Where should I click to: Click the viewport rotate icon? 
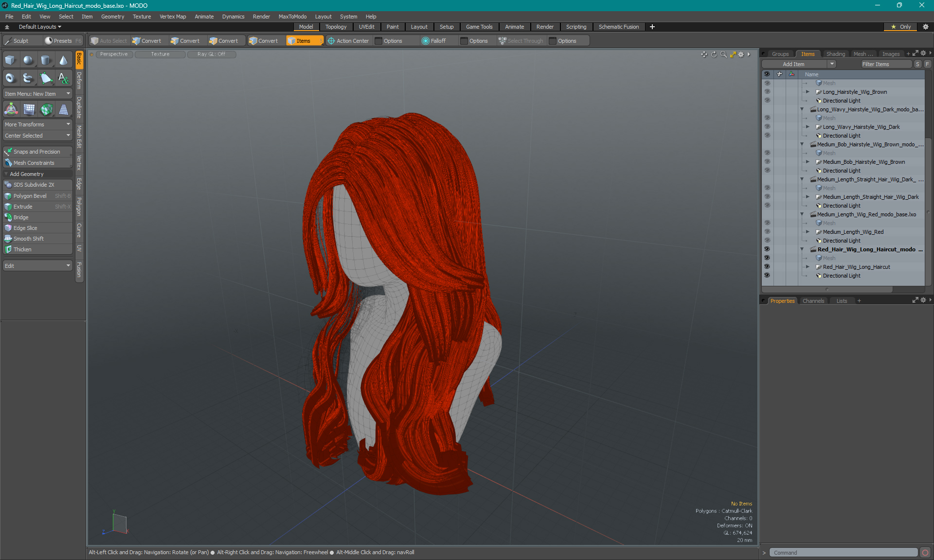[x=714, y=54]
